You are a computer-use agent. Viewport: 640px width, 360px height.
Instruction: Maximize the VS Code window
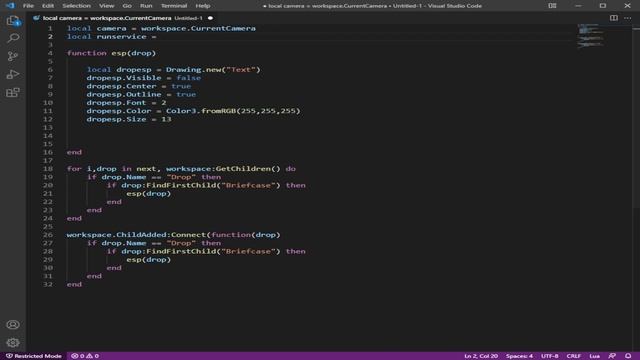coord(602,6)
